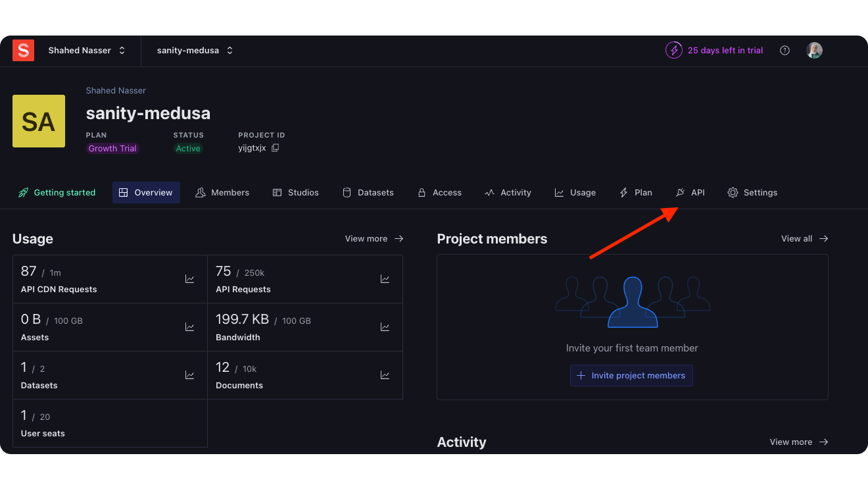The image size is (868, 489).
Task: Copy the project ID using the copy icon
Action: (x=275, y=148)
